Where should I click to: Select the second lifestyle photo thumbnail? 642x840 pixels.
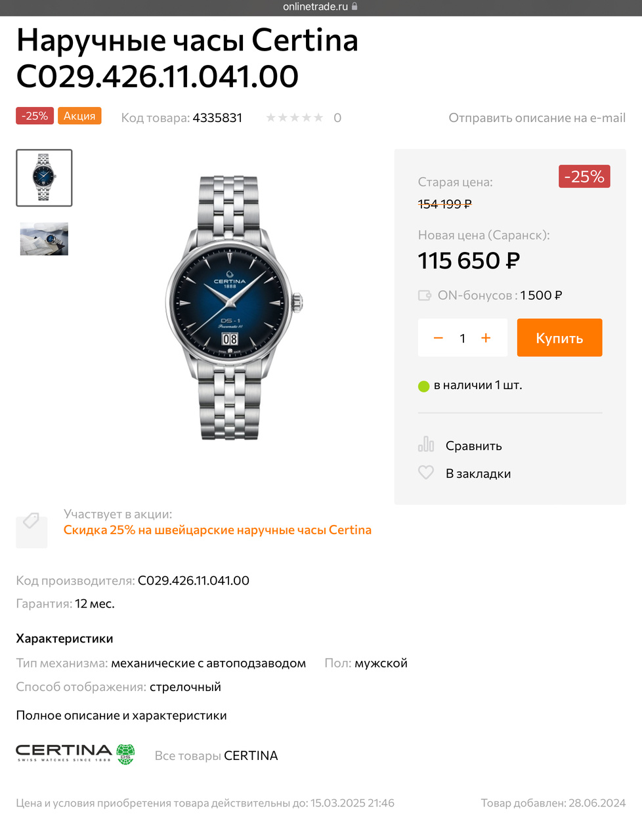coord(44,239)
